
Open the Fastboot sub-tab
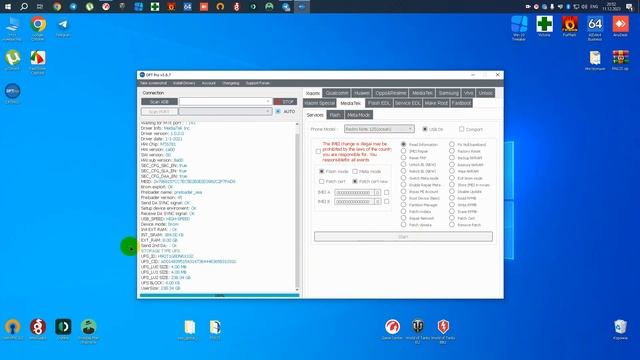click(462, 103)
